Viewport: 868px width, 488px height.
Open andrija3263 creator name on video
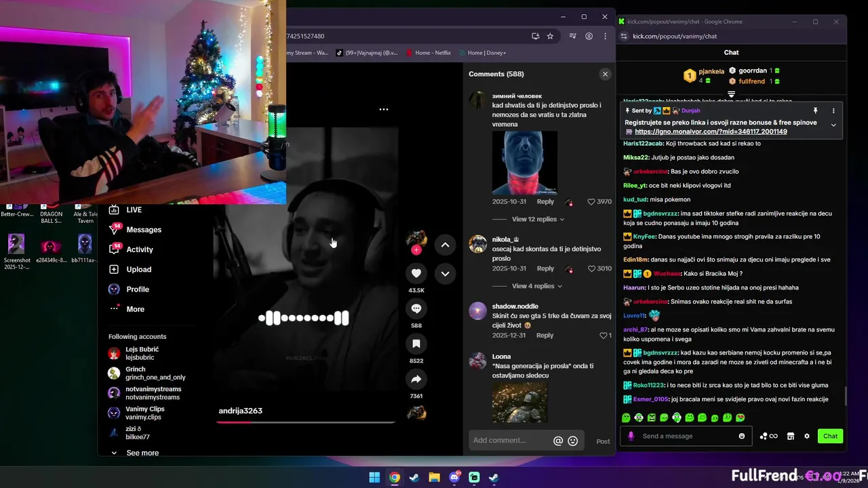click(240, 411)
